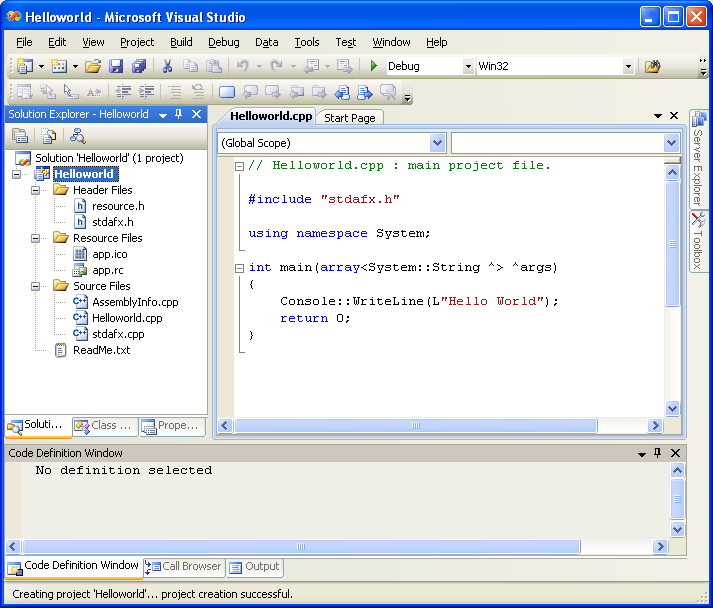Click the Uncomment Lines icon
The image size is (713, 608).
pyautogui.click(x=198, y=92)
